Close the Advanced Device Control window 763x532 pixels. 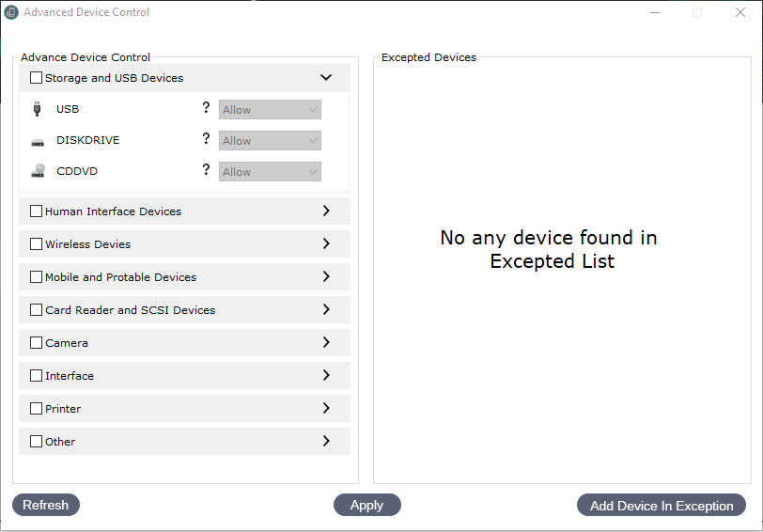pos(740,12)
